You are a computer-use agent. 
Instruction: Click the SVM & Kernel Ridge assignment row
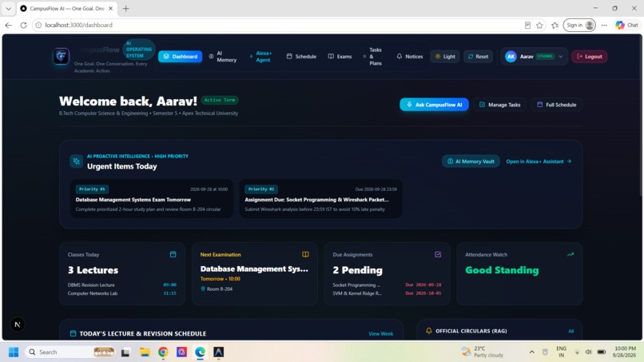[387, 293]
